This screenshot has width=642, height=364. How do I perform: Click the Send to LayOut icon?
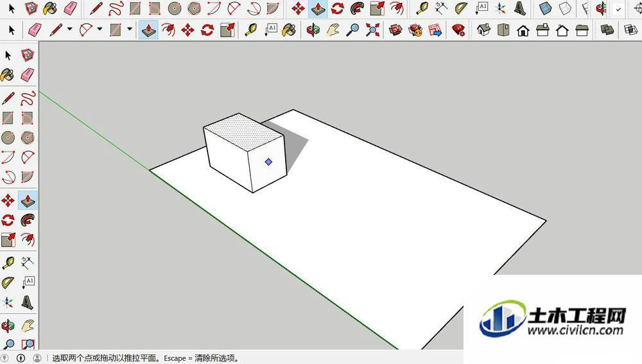(x=435, y=30)
